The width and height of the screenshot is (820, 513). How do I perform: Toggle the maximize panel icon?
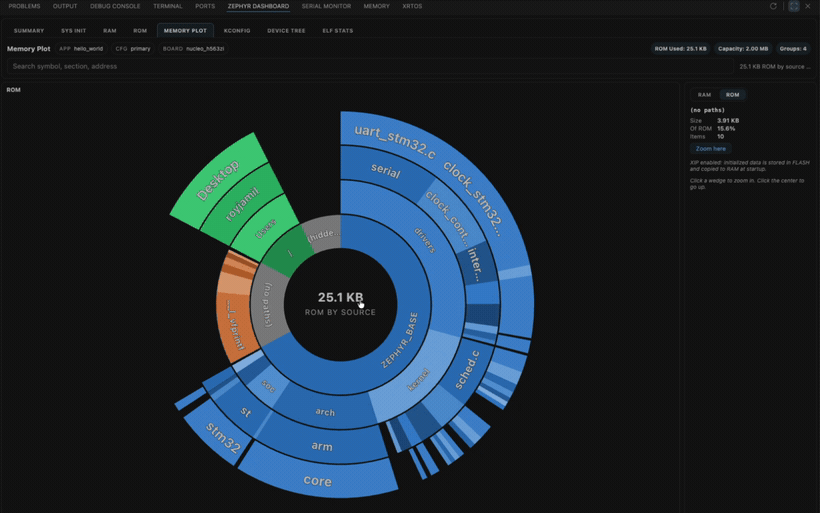coord(794,6)
